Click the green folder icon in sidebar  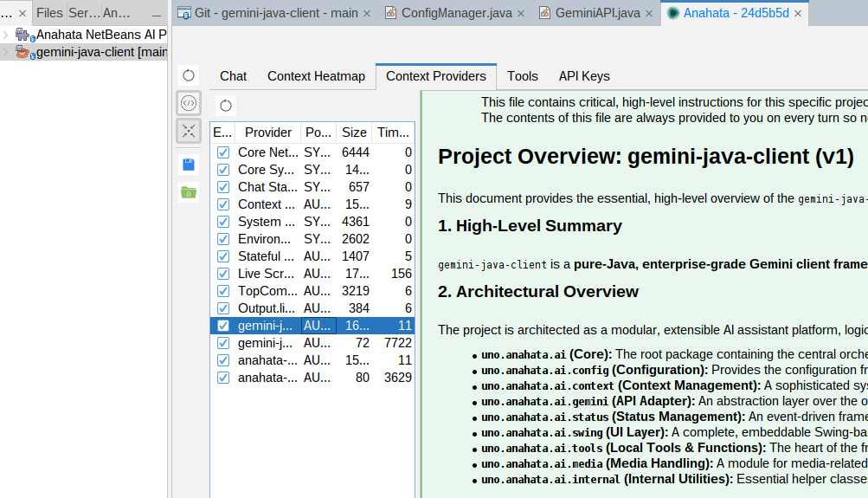point(189,192)
